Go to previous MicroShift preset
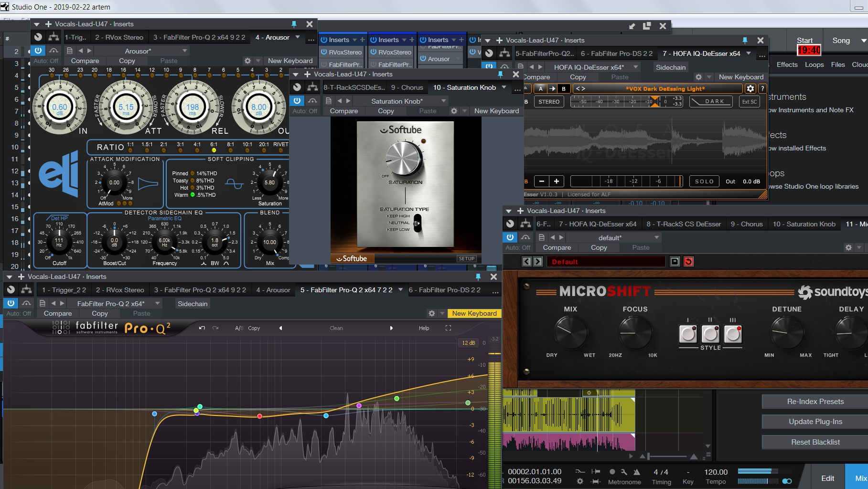Viewport: 868px width, 489px height. pyautogui.click(x=526, y=262)
